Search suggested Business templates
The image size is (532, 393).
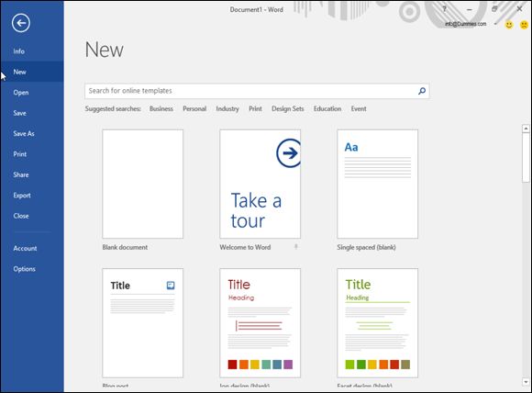161,108
